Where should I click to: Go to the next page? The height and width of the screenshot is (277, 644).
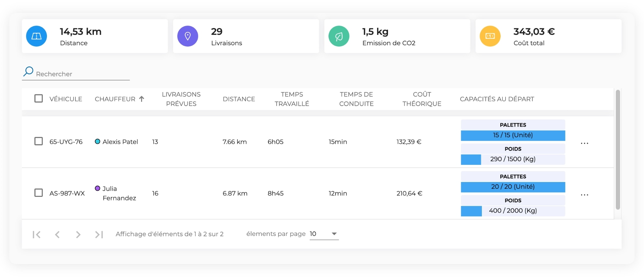point(78,234)
